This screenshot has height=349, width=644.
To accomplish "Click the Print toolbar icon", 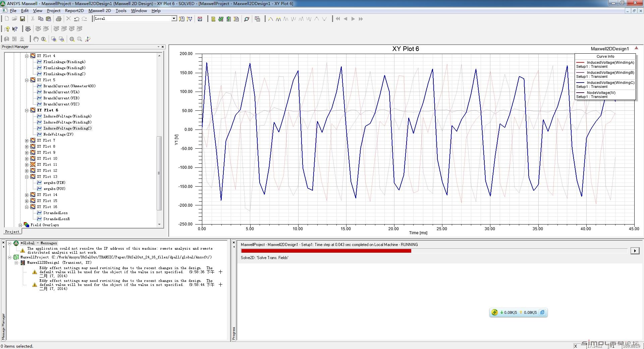I will tap(59, 19).
